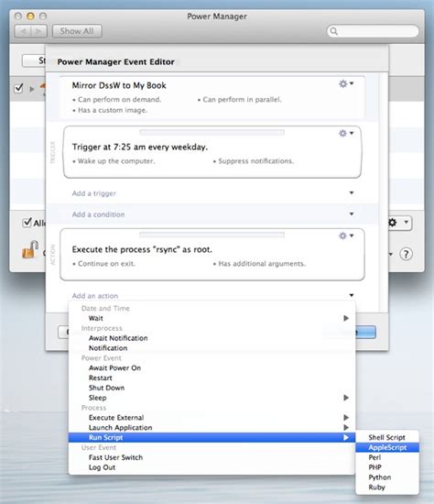Select Python in the script submenu
434x504 pixels.
click(x=380, y=477)
